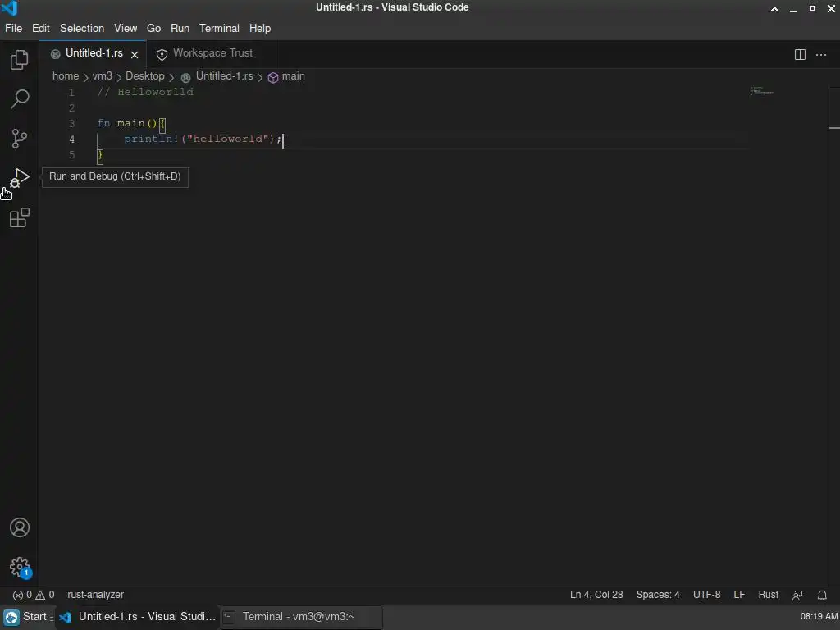
Task: Switch to the Untitled-1.rs tab
Action: [94, 53]
